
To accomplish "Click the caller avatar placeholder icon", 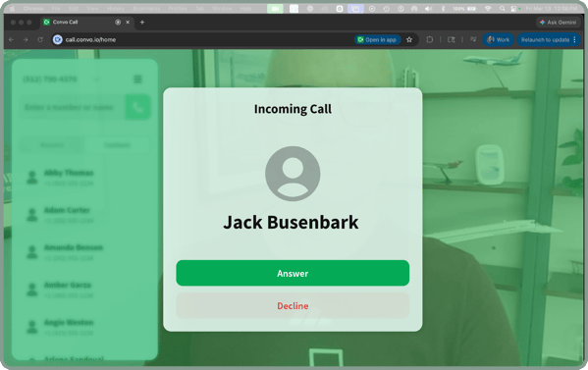I will click(293, 174).
